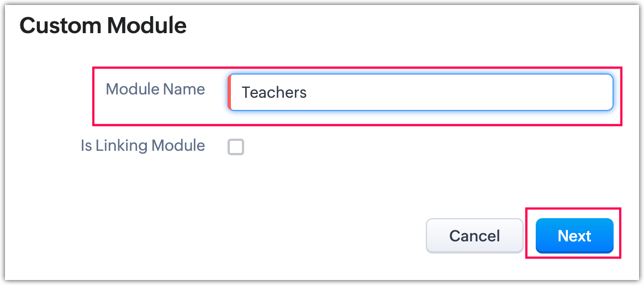Enable the Is Linking Module checkbox

236,147
